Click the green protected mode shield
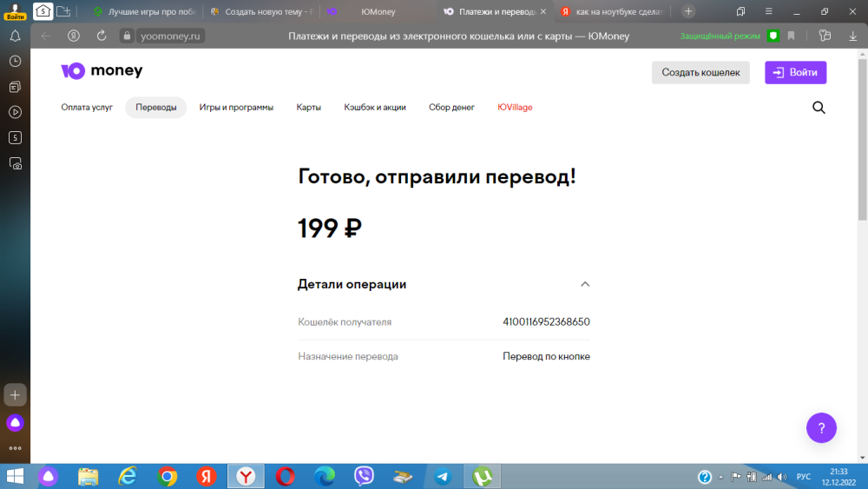Viewport: 868px width, 489px height. click(773, 36)
